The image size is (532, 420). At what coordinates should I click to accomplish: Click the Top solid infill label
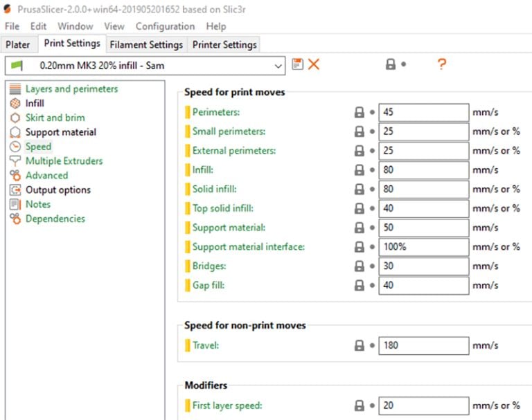pos(223,208)
